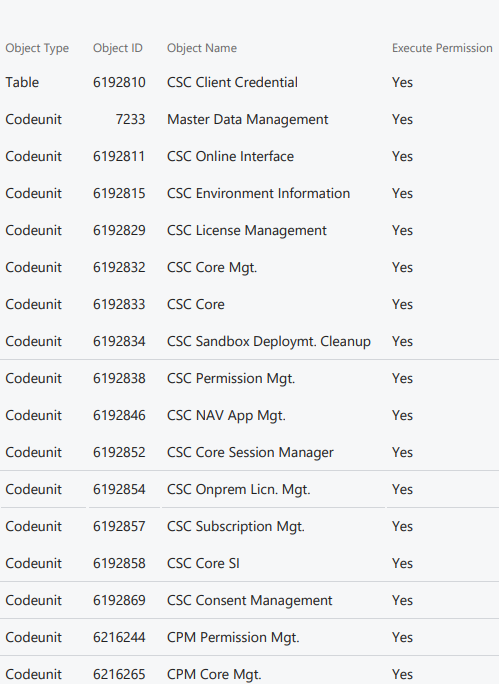Sort by the Object ID column header
Viewport: 499px width, 684px height.
point(118,48)
